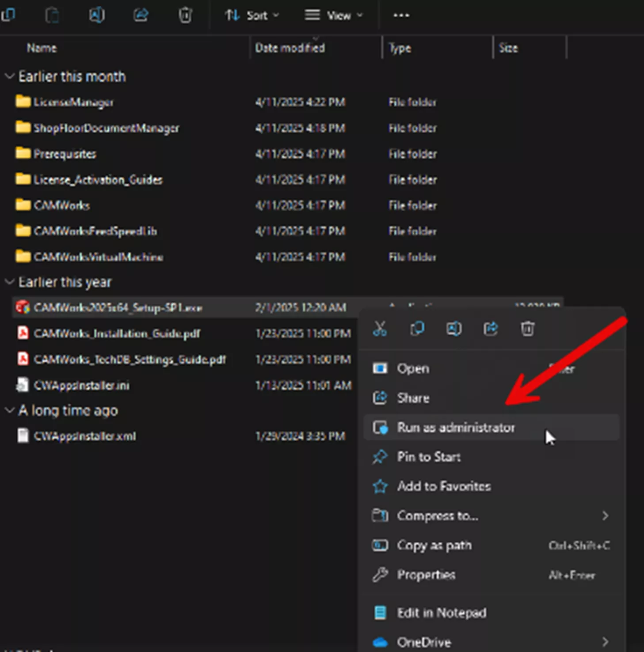Screen dimensions: 644x652
Task: Choose Share from the context menu
Action: 491,398
